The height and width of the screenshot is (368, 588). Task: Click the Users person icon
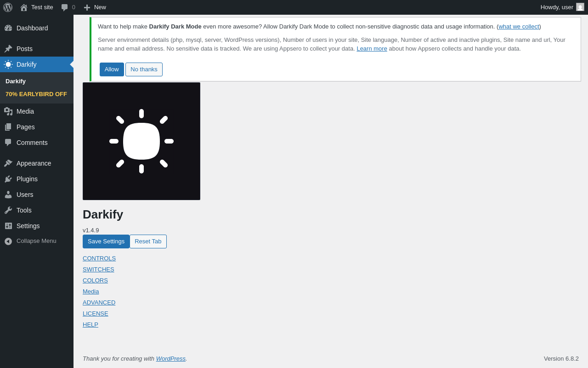8,195
